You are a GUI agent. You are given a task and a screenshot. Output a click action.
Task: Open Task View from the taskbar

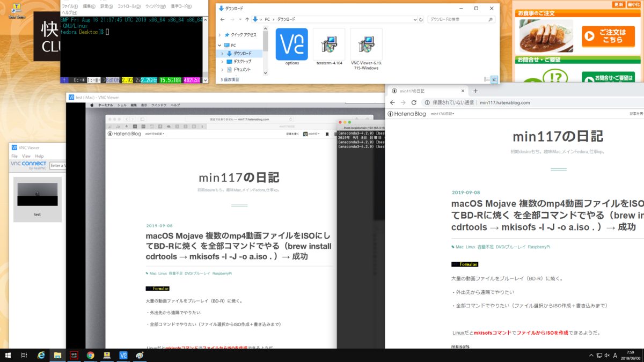[24, 355]
